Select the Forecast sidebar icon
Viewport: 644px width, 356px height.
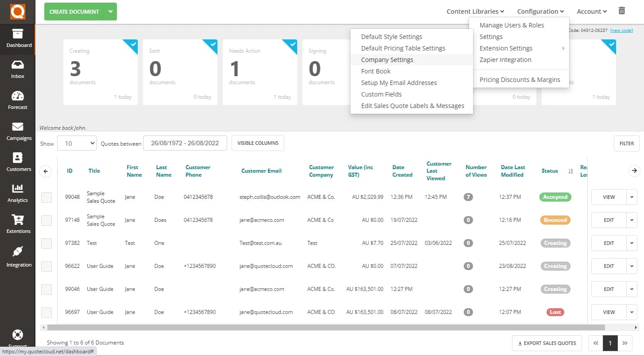[x=18, y=100]
